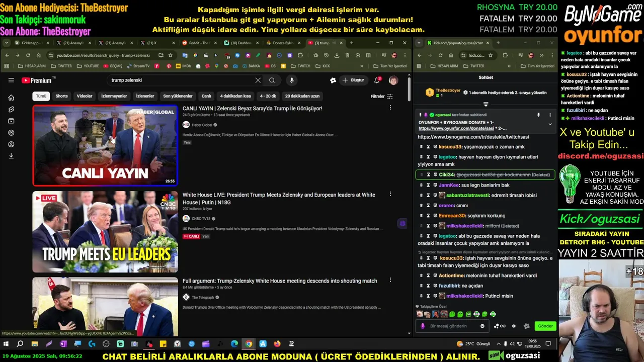This screenshot has height=362, width=644.
Task: Go home in the Kick browser window
Action: [451, 55]
